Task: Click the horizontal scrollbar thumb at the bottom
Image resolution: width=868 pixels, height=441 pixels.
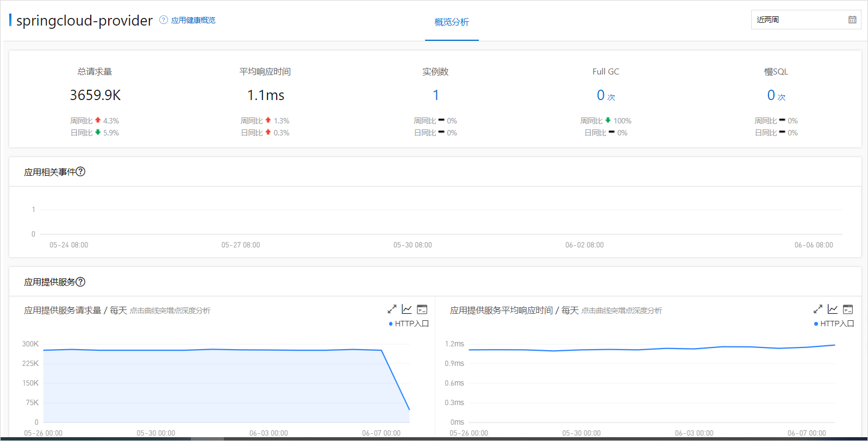Action: [207, 439]
